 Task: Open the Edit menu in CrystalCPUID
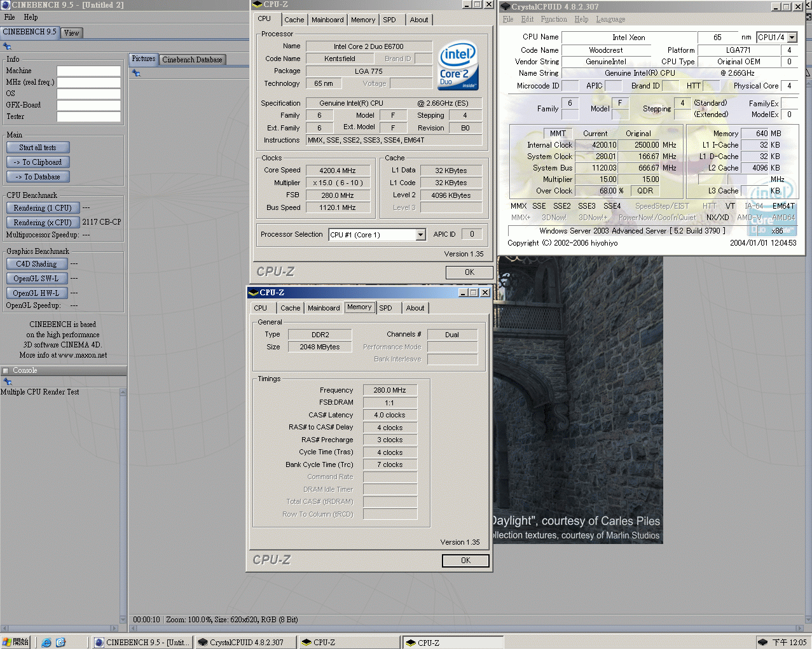[x=527, y=19]
